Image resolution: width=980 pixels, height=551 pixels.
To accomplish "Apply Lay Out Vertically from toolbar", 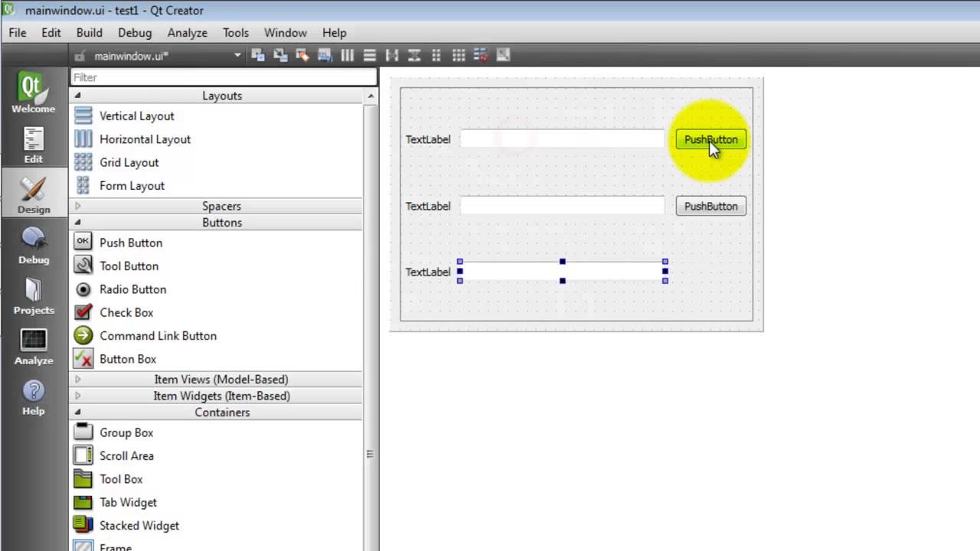I will (x=369, y=55).
